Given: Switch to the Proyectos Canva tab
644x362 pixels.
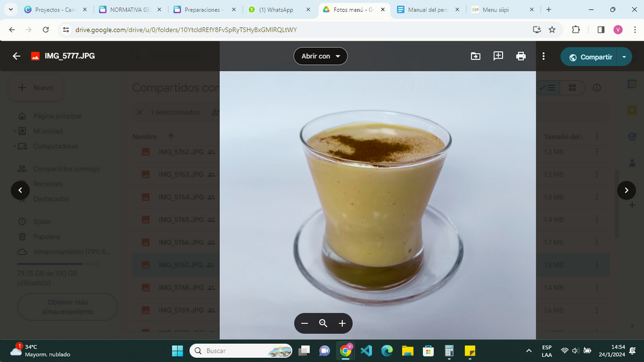Looking at the screenshot, I should pos(55,9).
